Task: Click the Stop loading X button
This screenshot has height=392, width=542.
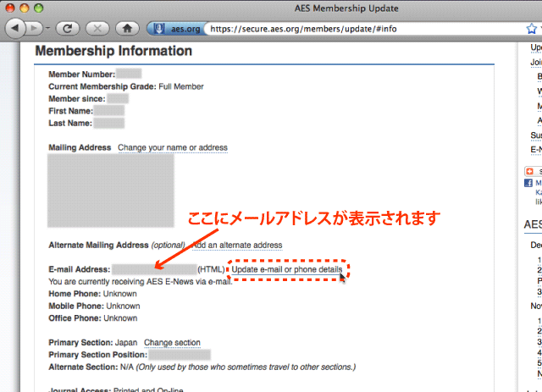Action: pos(97,28)
